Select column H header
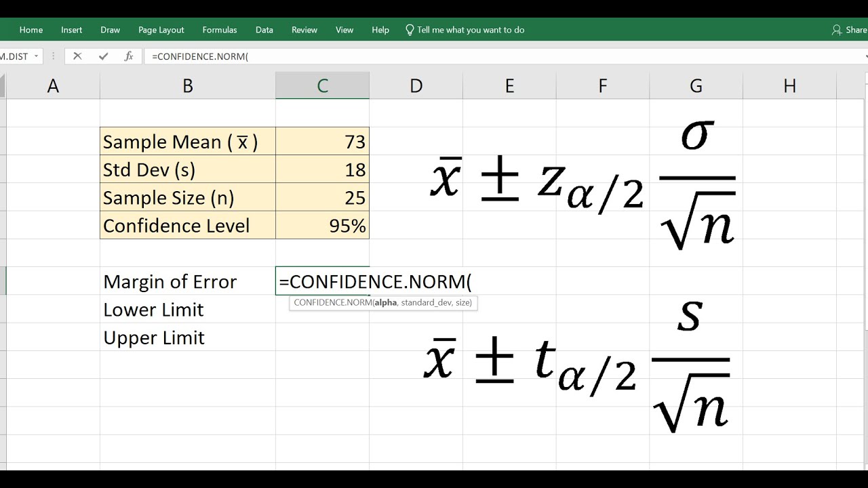This screenshot has height=488, width=868. click(x=790, y=85)
